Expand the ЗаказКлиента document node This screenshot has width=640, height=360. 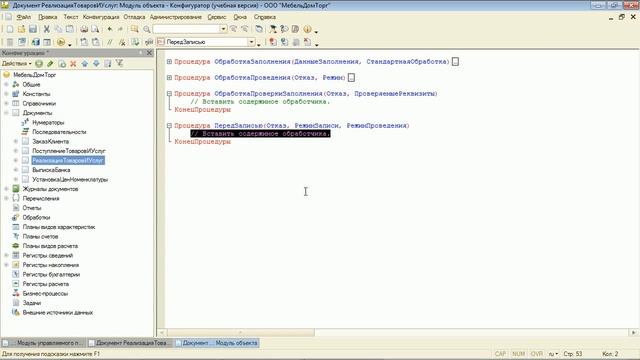point(16,141)
